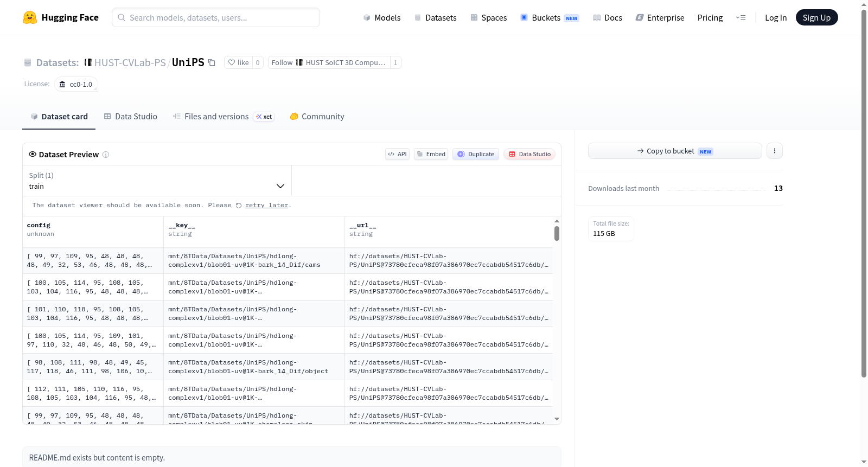The width and height of the screenshot is (868, 467).
Task: Open Data Studio from the preview header
Action: click(x=529, y=154)
